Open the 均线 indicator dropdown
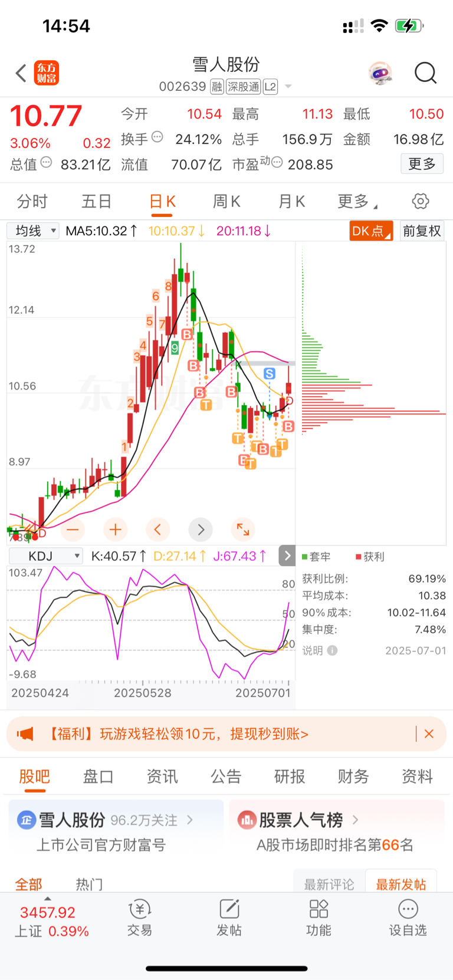 [33, 231]
